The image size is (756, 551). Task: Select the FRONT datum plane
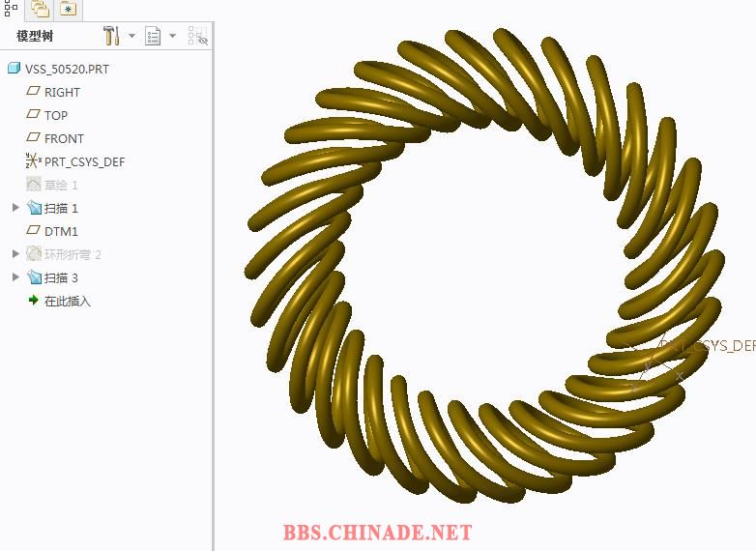pos(64,138)
